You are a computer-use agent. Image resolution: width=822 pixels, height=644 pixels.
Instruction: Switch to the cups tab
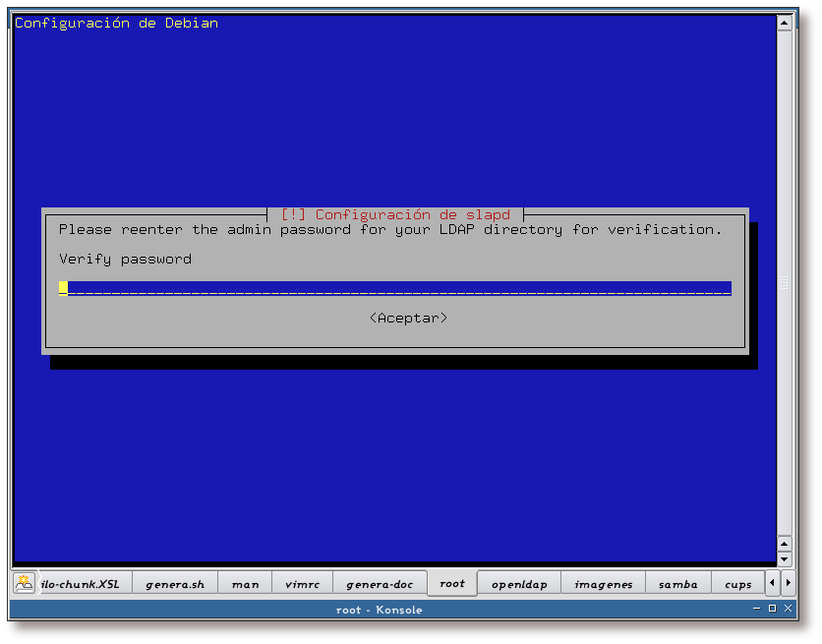(737, 584)
